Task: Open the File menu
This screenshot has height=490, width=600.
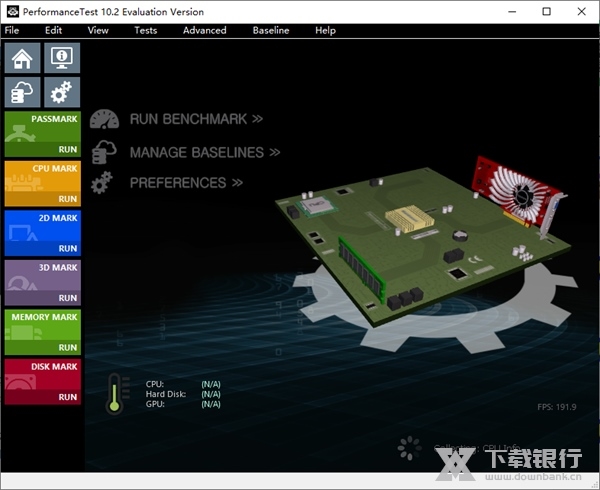Action: (x=12, y=30)
